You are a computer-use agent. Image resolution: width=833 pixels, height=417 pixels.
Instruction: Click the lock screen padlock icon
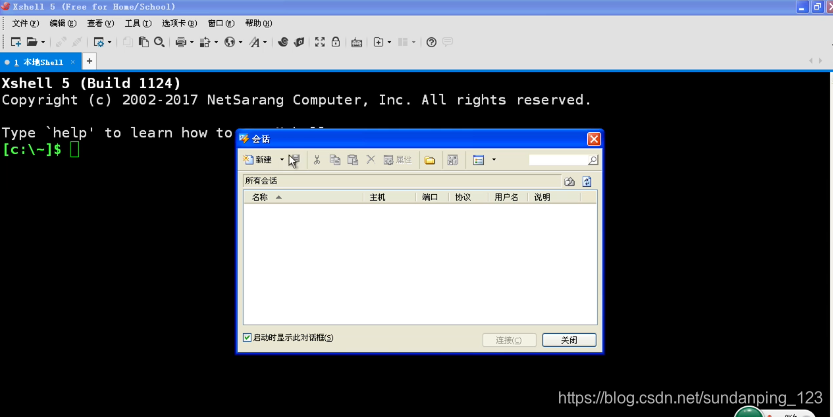click(336, 42)
